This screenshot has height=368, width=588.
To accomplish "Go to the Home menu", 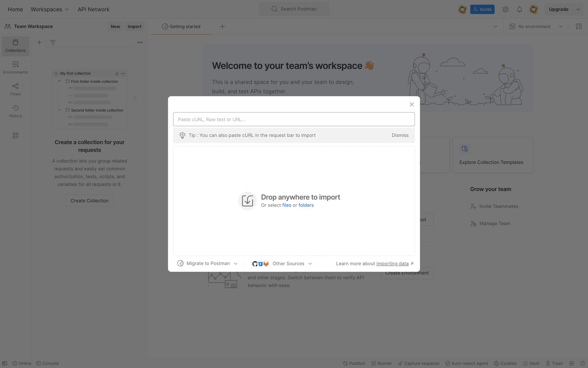I will [15, 9].
